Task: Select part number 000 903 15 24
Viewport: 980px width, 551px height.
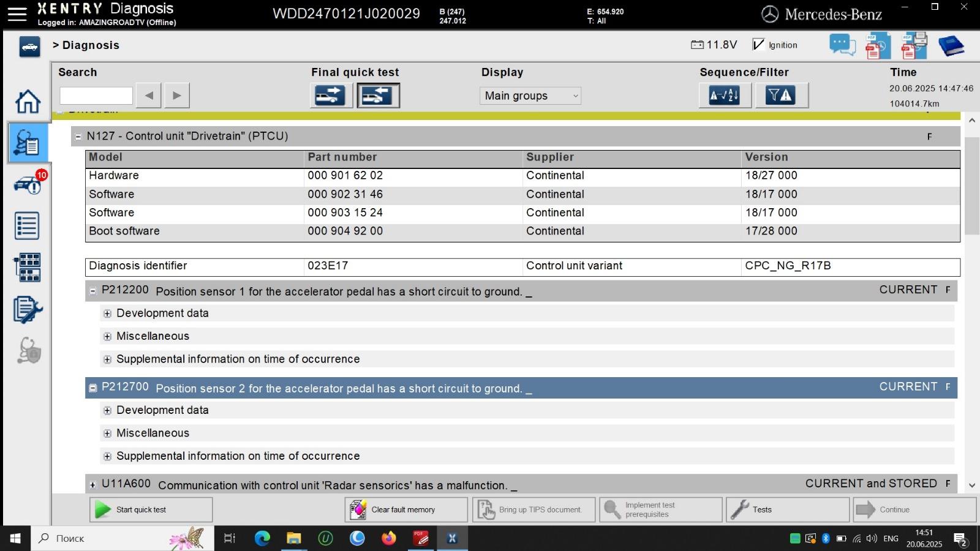Action: click(x=345, y=212)
